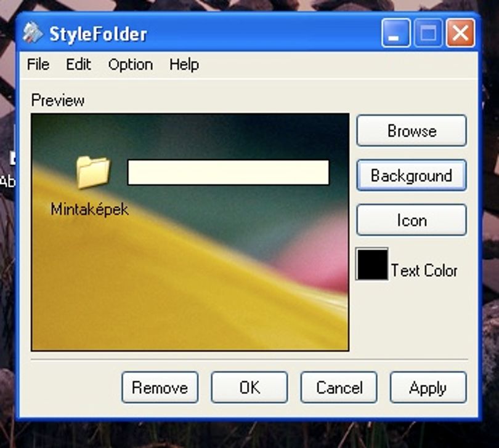Click the cream text box in preview

[x=228, y=172]
